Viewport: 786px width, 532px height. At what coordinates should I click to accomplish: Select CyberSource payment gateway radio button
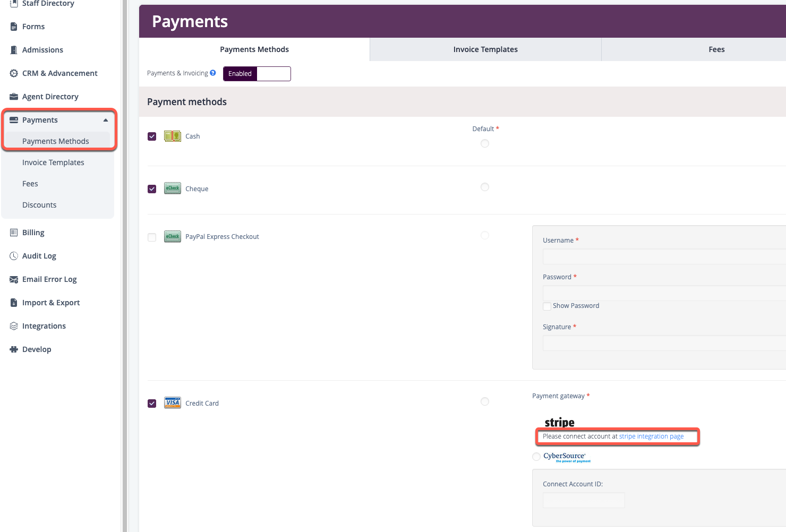click(536, 457)
